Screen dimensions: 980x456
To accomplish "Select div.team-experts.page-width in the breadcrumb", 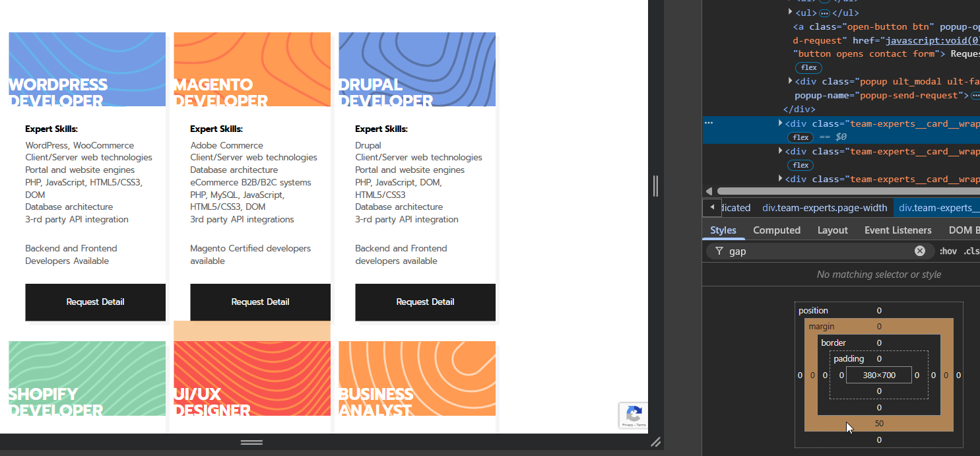I will [x=825, y=208].
